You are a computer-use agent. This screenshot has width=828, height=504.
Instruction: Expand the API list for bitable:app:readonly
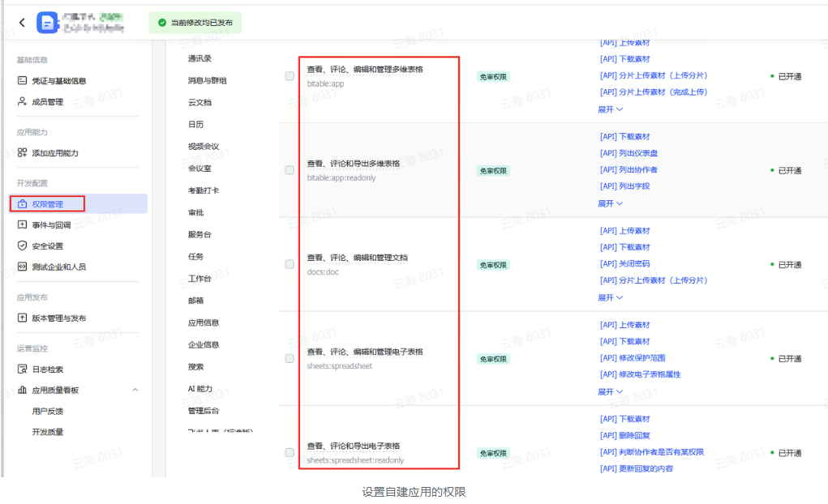611,203
